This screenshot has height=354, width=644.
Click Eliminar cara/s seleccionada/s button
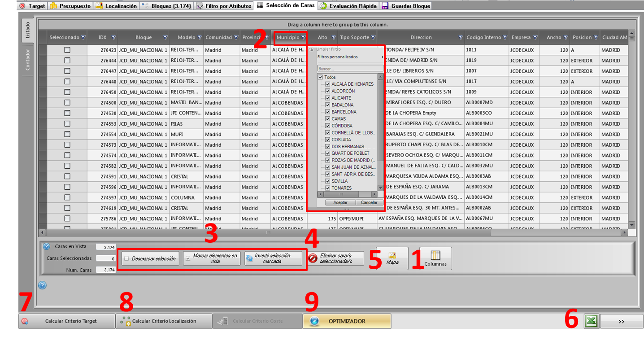click(335, 258)
